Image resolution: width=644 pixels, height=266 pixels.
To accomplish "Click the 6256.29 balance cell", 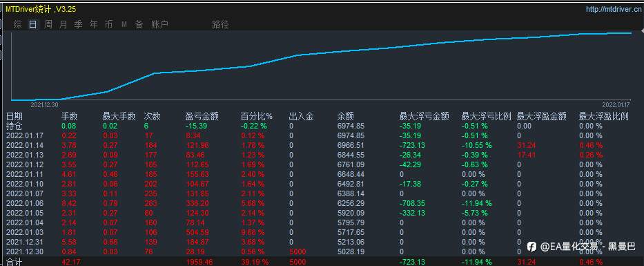I will pos(351,203).
